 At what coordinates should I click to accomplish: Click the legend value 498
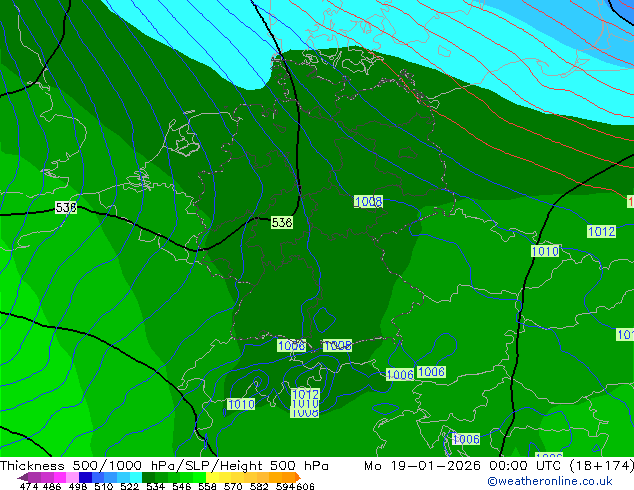78,486
